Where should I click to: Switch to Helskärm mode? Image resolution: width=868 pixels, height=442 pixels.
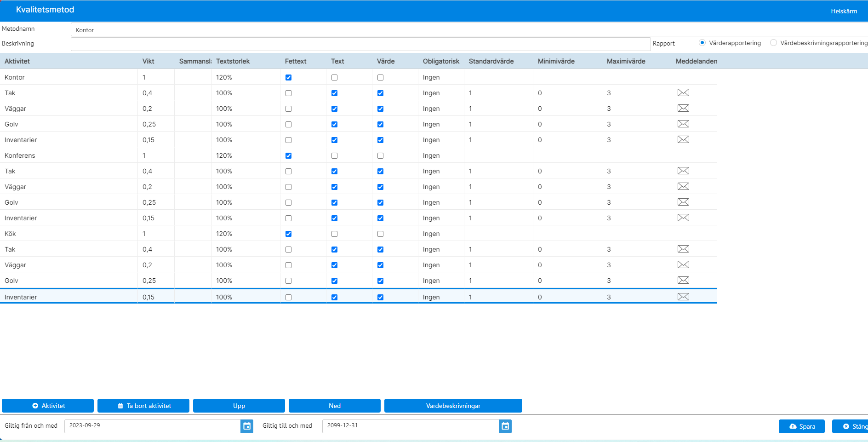(844, 11)
